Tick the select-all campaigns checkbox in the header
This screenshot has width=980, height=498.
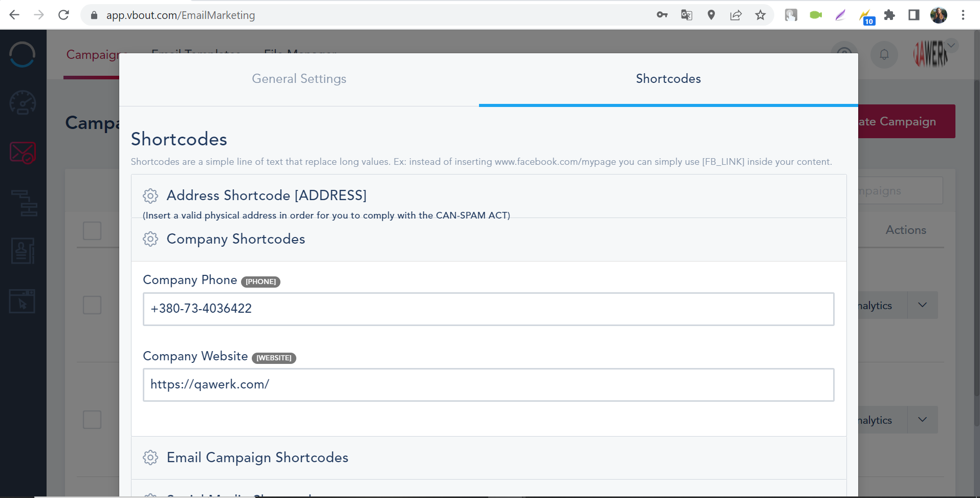(x=92, y=231)
